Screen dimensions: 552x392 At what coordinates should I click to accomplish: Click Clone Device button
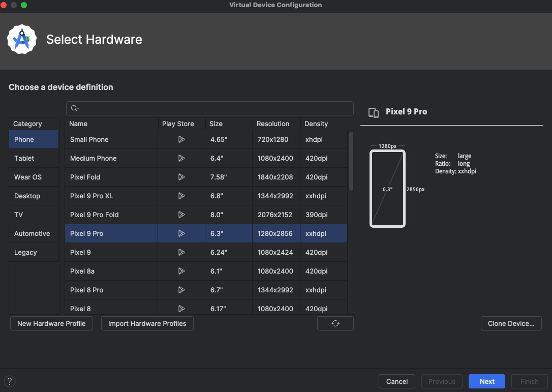click(x=511, y=323)
